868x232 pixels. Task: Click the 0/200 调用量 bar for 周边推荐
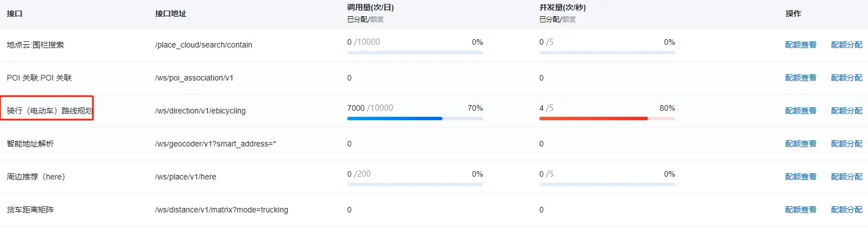tap(415, 184)
